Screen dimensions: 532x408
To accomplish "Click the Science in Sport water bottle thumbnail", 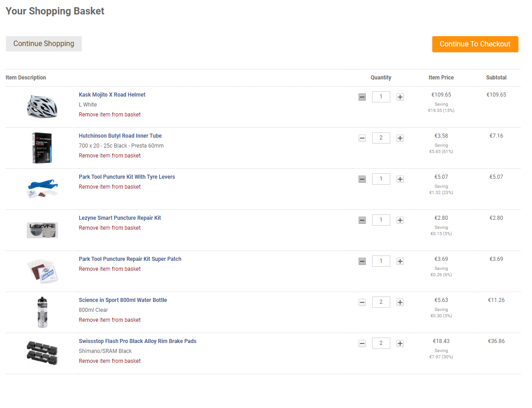I will click(42, 312).
